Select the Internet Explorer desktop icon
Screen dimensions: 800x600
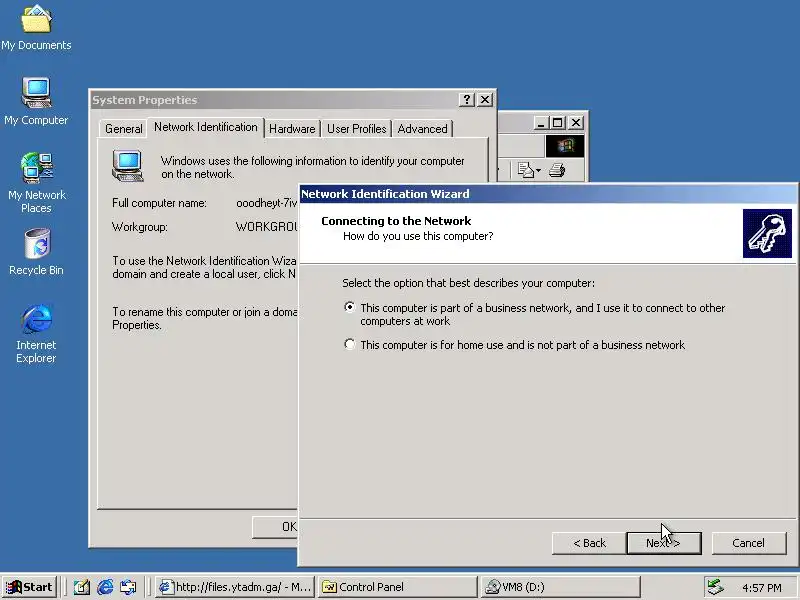[36, 334]
